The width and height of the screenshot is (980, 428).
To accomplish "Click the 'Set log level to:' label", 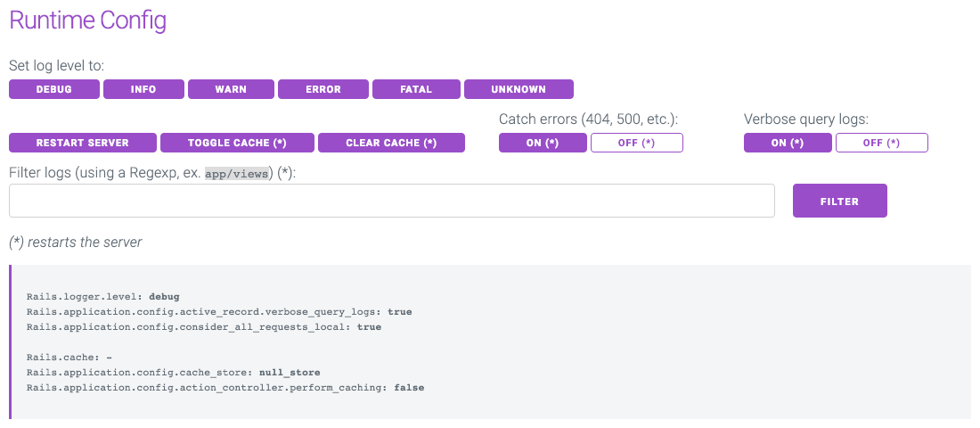I will [57, 66].
